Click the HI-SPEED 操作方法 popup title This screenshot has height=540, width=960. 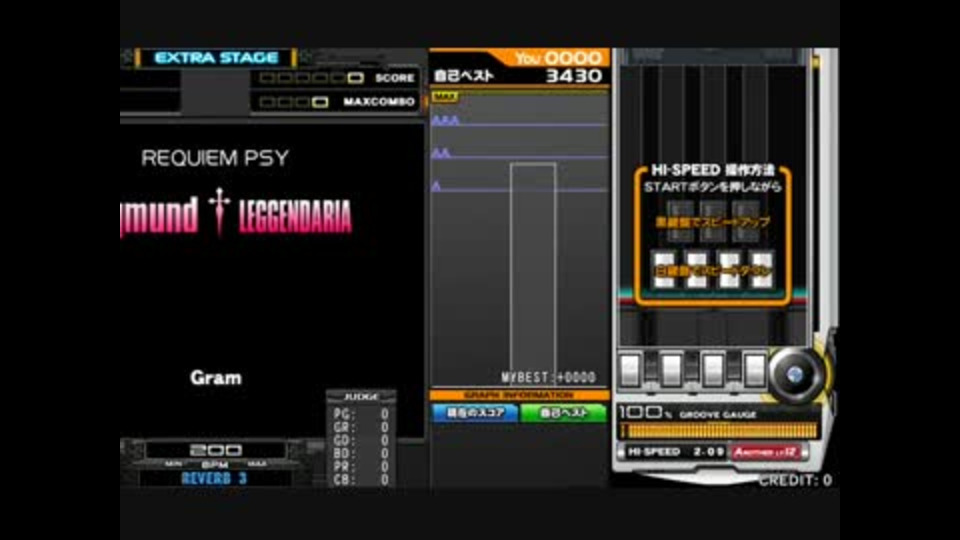[x=713, y=170]
